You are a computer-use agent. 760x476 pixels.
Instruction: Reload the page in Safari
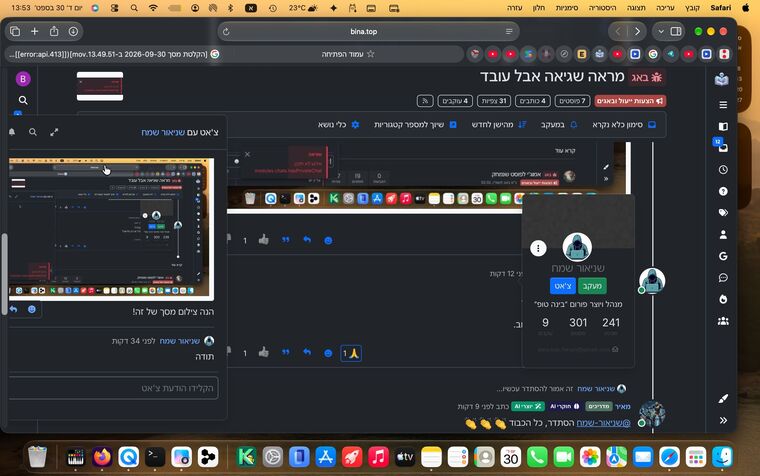[x=226, y=32]
